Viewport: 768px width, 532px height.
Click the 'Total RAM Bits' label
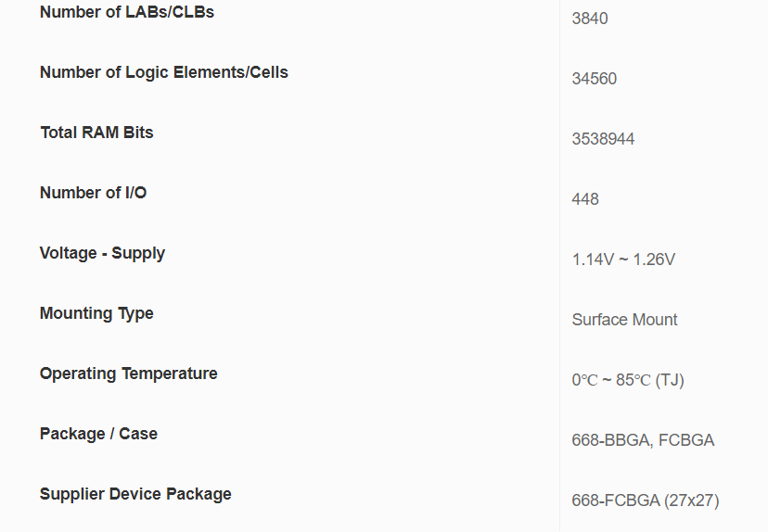click(96, 133)
